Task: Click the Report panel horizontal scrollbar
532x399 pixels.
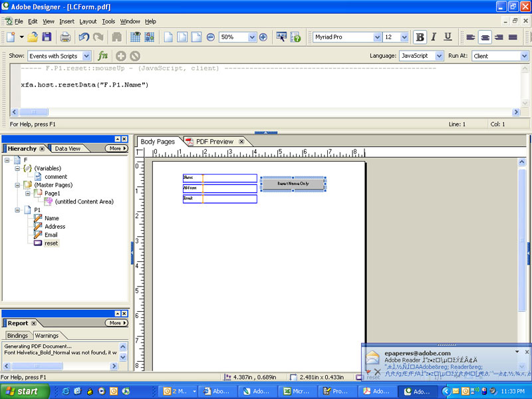Action: tap(61, 366)
